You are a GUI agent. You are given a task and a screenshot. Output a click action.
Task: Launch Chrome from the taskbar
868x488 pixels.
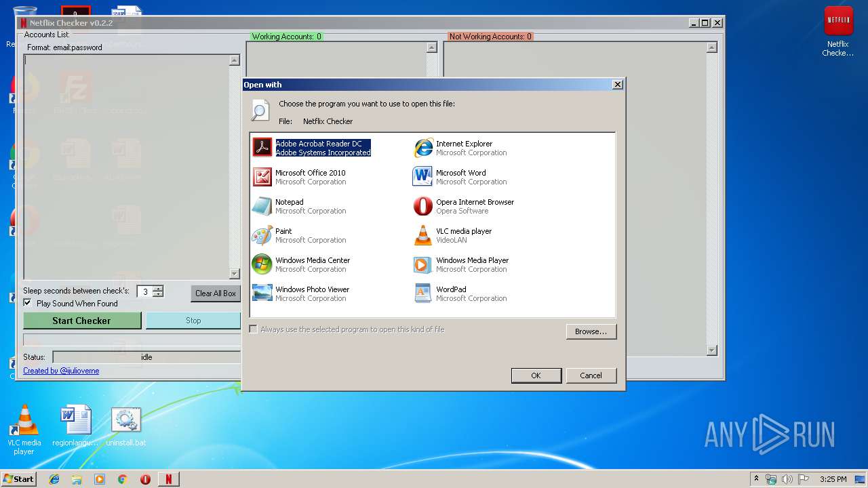click(x=123, y=479)
